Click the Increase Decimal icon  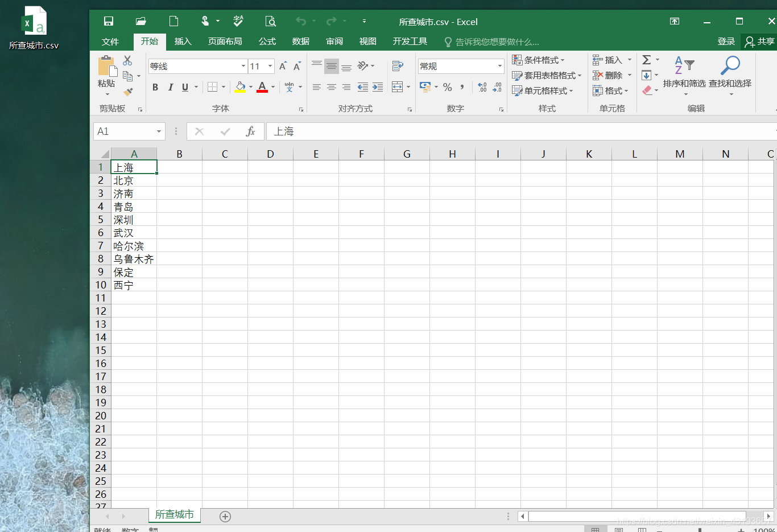coord(482,87)
